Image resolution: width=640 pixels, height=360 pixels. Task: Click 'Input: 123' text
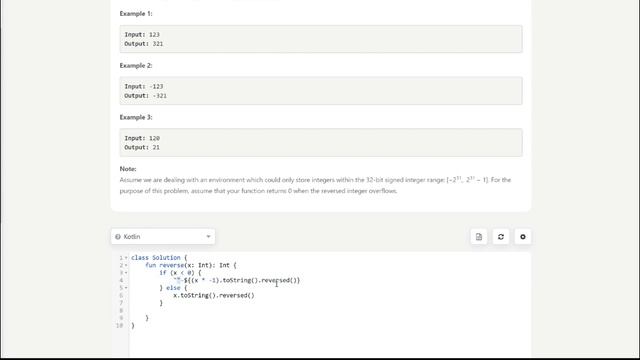[x=142, y=35]
